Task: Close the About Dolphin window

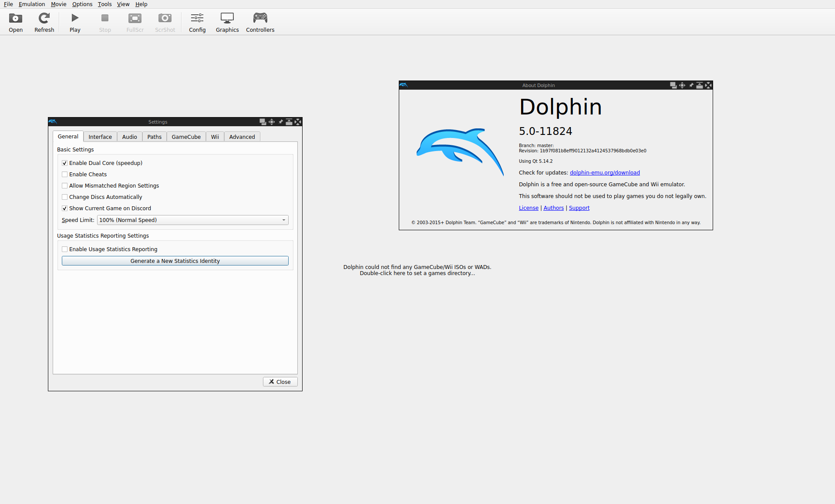Action: pyautogui.click(x=708, y=85)
